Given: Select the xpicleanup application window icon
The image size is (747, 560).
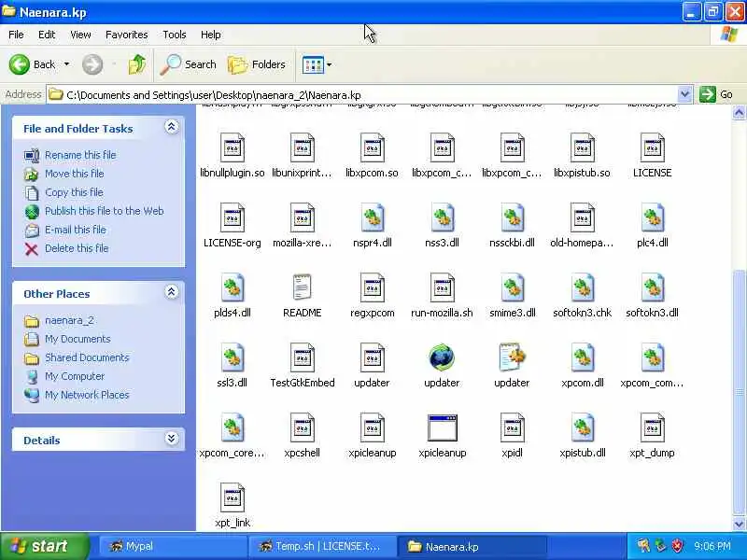Looking at the screenshot, I should pos(442,427).
